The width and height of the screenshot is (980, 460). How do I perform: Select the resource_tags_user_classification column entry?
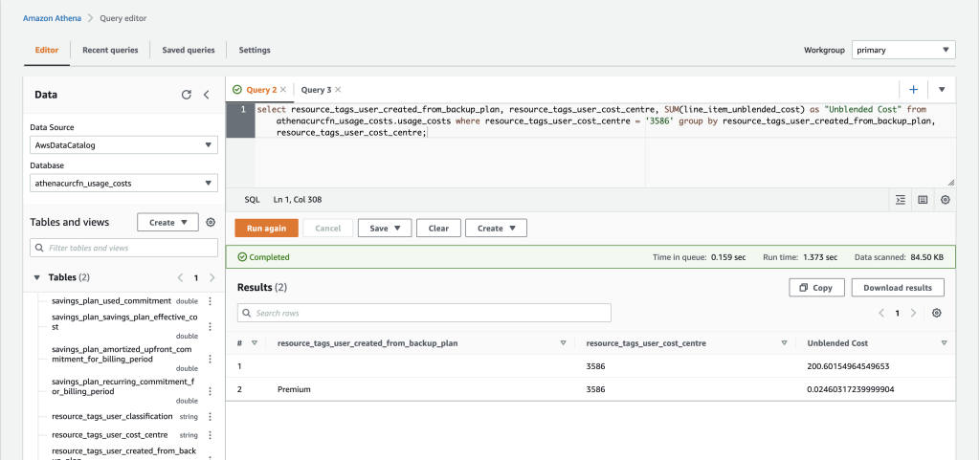(x=113, y=416)
